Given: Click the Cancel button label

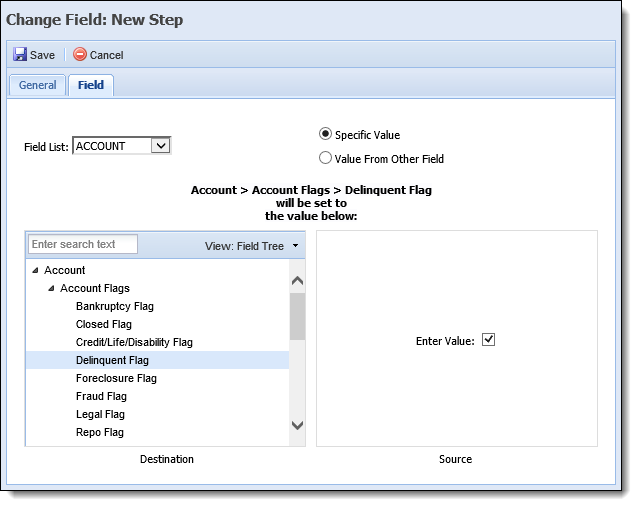Looking at the screenshot, I should pyautogui.click(x=106, y=55).
